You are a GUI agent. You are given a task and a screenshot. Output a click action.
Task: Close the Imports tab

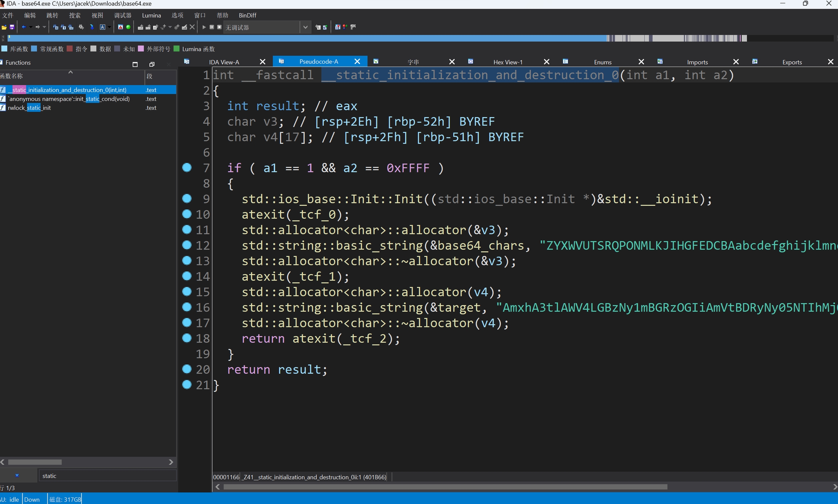pyautogui.click(x=736, y=62)
